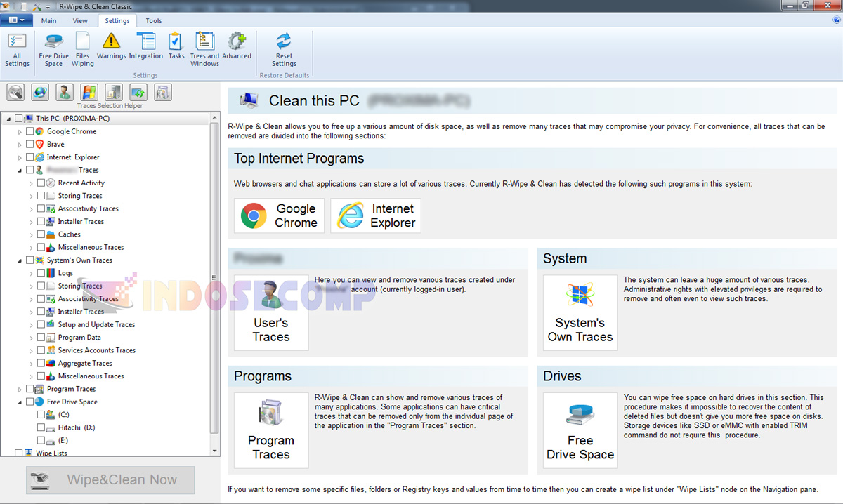Expand the Aggregate Traces node
This screenshot has width=843, height=504.
coord(31,363)
